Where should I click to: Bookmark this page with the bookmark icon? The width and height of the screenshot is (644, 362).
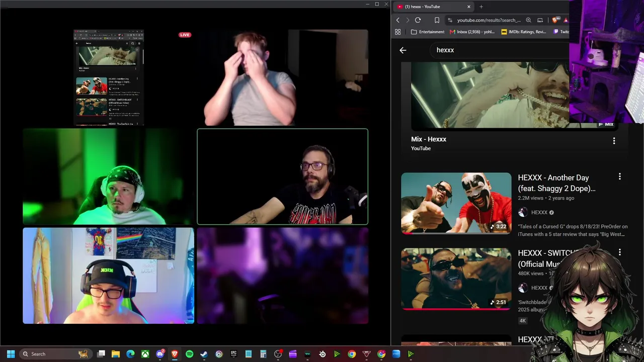coord(437,20)
